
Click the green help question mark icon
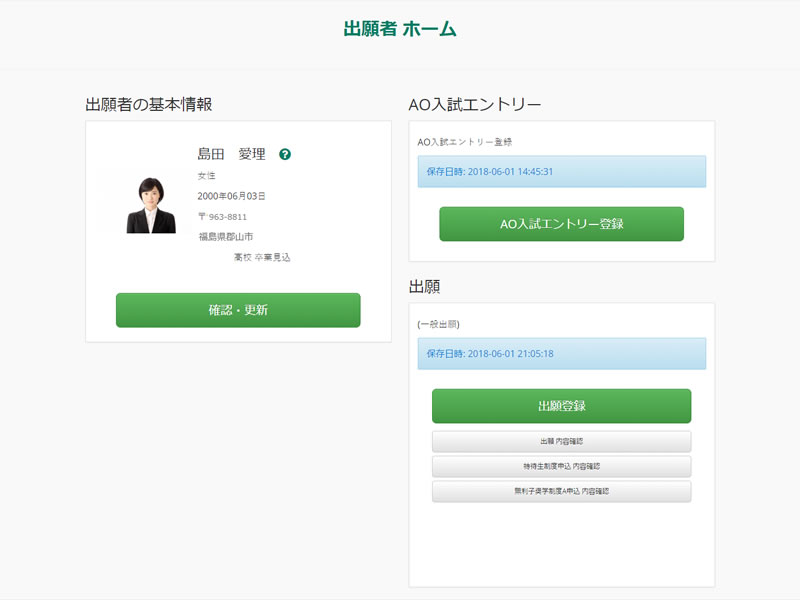tap(285, 155)
